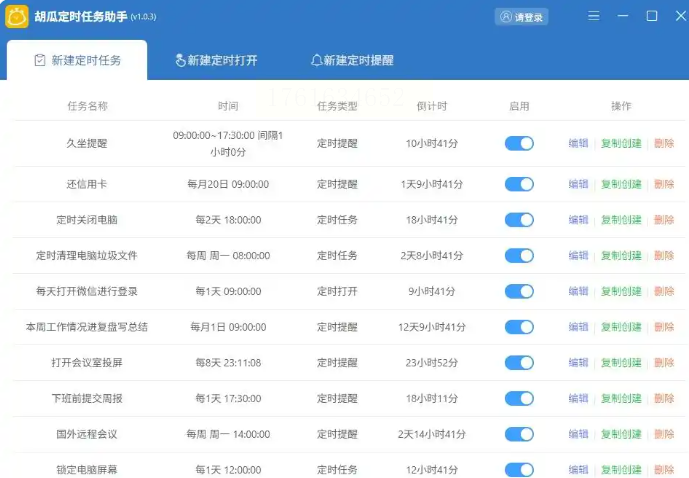Image resolution: width=689 pixels, height=478 pixels.
Task: Click the orange app logo icon
Action: tap(17, 16)
